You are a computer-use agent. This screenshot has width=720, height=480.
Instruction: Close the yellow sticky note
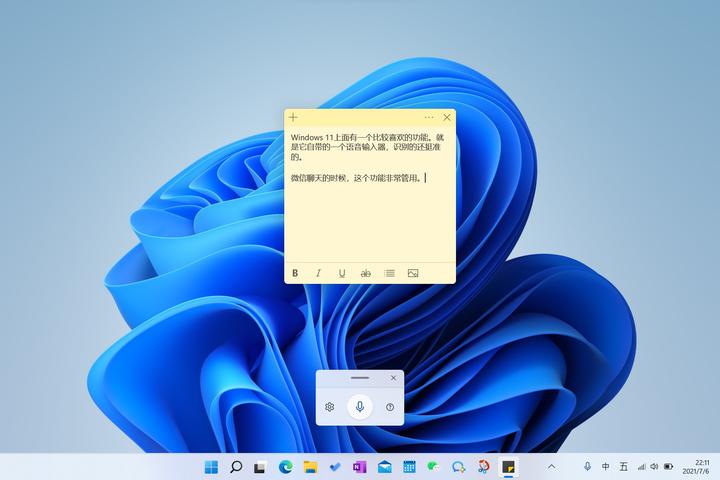(x=447, y=118)
